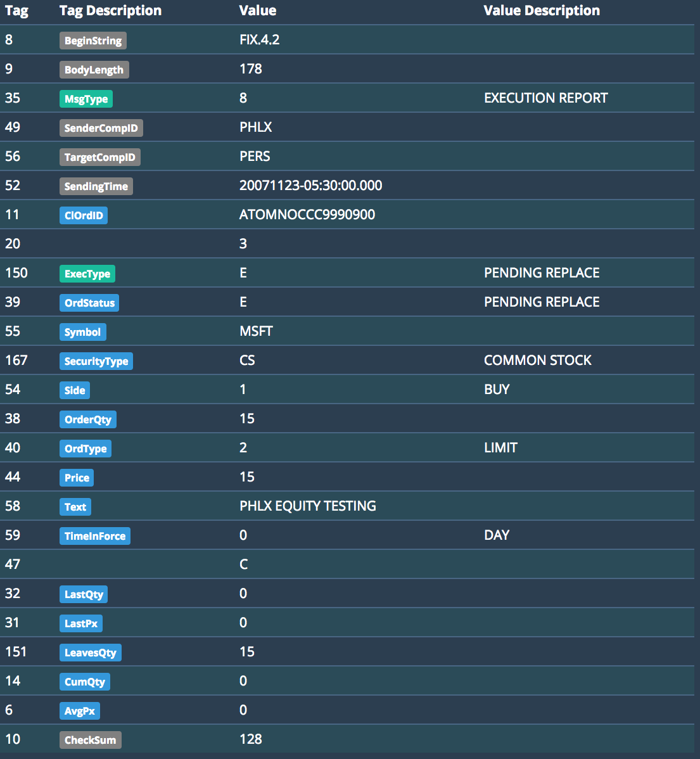700x759 pixels.
Task: Select the TimeInForce badge
Action: pyautogui.click(x=95, y=536)
